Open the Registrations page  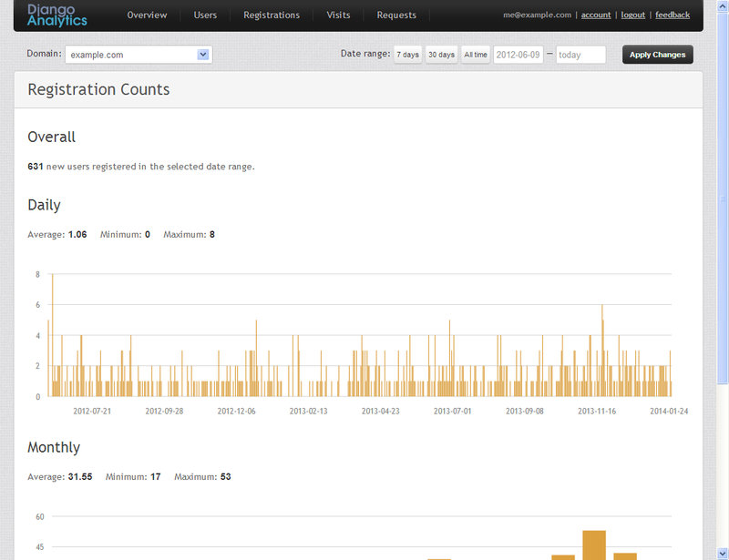pos(272,15)
